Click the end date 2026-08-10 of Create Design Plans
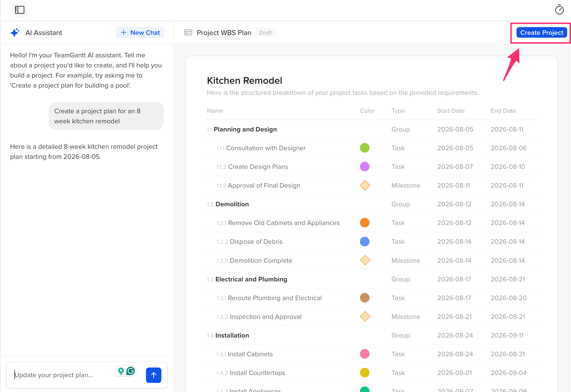 (x=508, y=166)
